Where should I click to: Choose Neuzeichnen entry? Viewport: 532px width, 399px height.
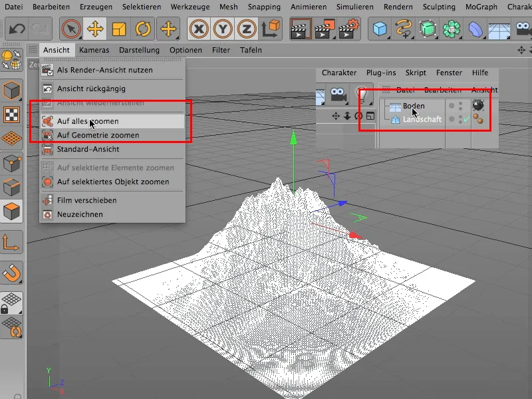click(112, 214)
